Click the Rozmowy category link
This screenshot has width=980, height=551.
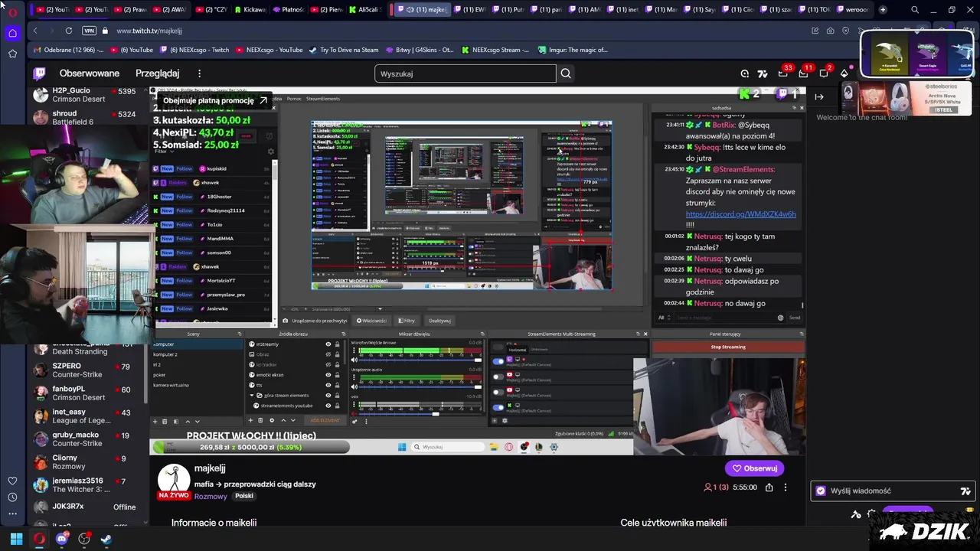click(211, 496)
